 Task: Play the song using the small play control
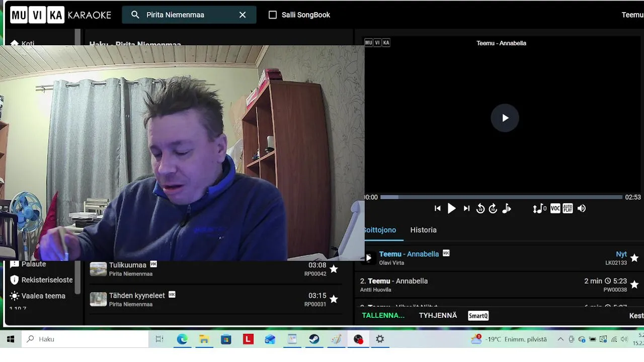pos(451,208)
